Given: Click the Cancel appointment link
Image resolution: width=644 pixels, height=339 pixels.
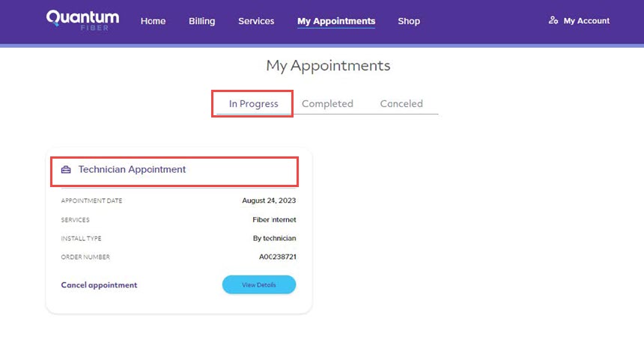Looking at the screenshot, I should tap(99, 285).
